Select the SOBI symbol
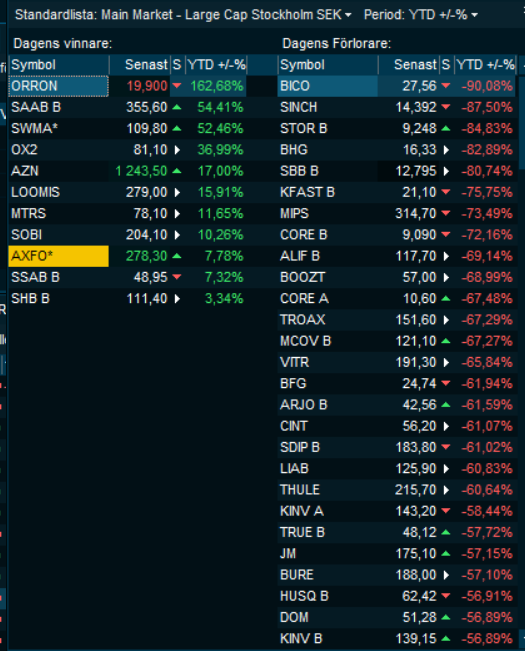Image resolution: width=525 pixels, height=651 pixels. (x=26, y=235)
